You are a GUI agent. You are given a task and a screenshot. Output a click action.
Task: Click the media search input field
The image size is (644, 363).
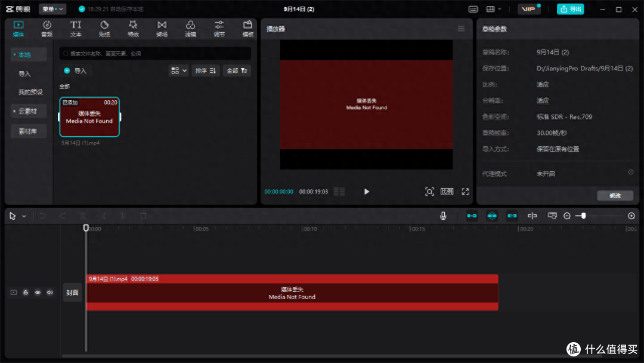tap(155, 54)
